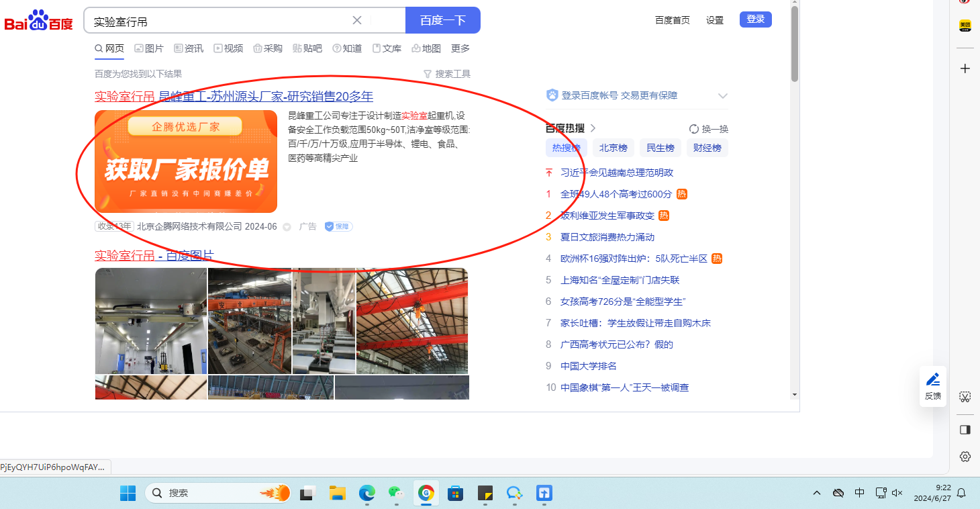Click the 反馈 feedback button
The height and width of the screenshot is (509, 980).
pyautogui.click(x=933, y=386)
